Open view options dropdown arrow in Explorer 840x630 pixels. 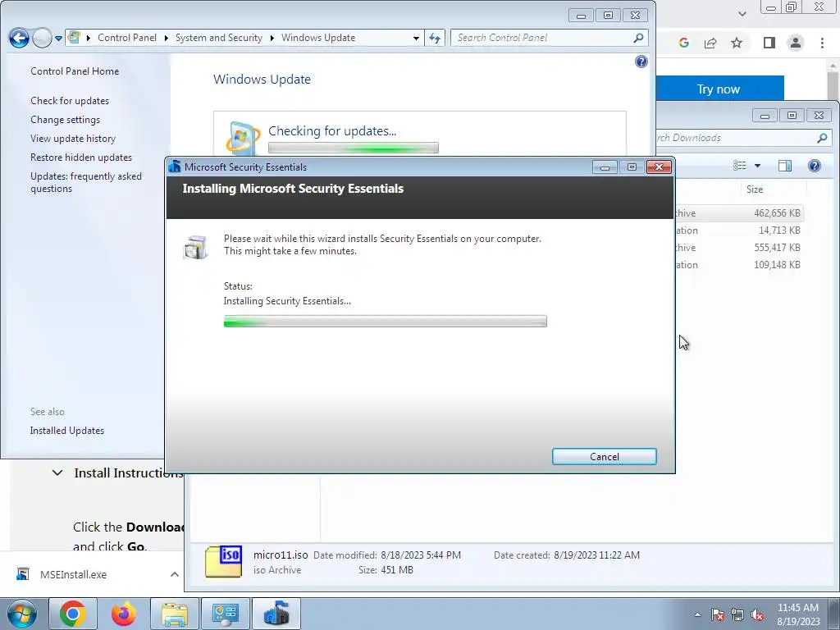[757, 166]
